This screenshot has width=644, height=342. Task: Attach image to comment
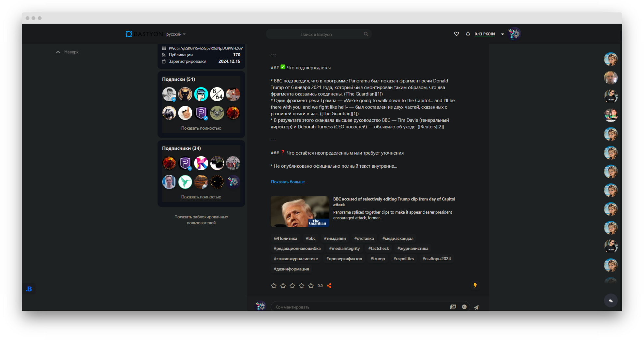point(453,307)
